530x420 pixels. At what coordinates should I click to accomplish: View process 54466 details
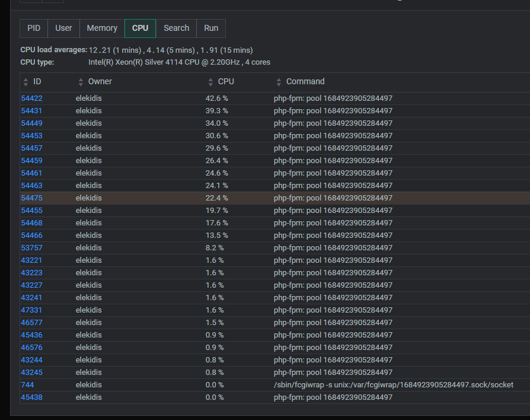32,236
